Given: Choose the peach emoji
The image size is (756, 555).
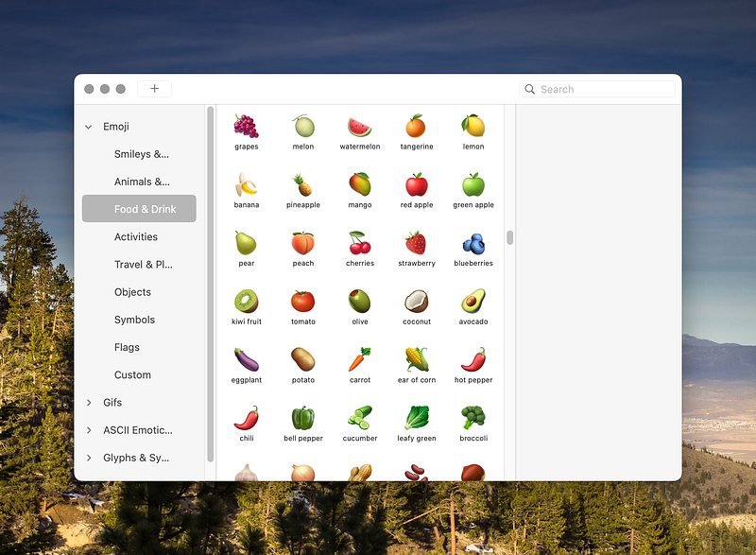Looking at the screenshot, I should (x=303, y=243).
